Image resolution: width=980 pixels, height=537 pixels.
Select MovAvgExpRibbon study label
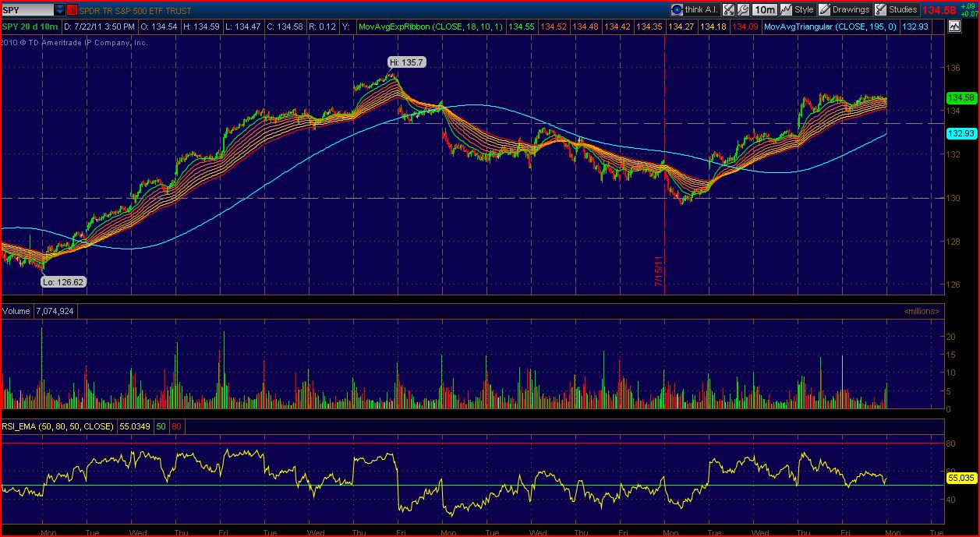click(x=431, y=26)
